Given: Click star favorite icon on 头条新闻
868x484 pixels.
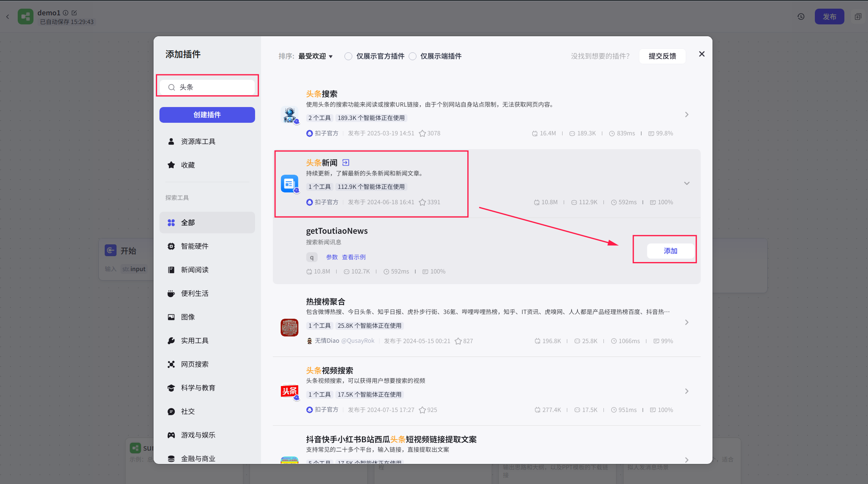Looking at the screenshot, I should click(x=422, y=202).
